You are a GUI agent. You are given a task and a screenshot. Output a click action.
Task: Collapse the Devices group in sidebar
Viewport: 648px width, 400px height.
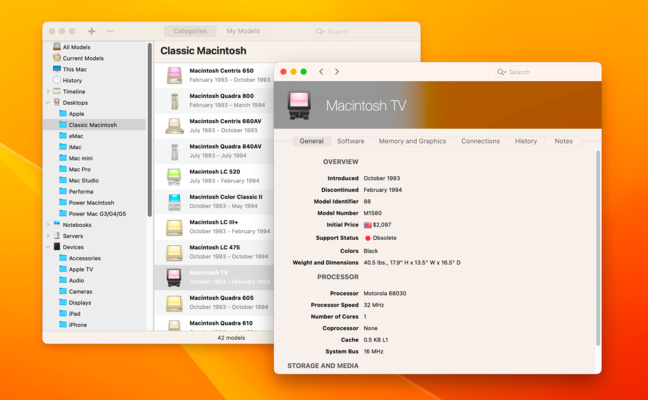(x=48, y=247)
